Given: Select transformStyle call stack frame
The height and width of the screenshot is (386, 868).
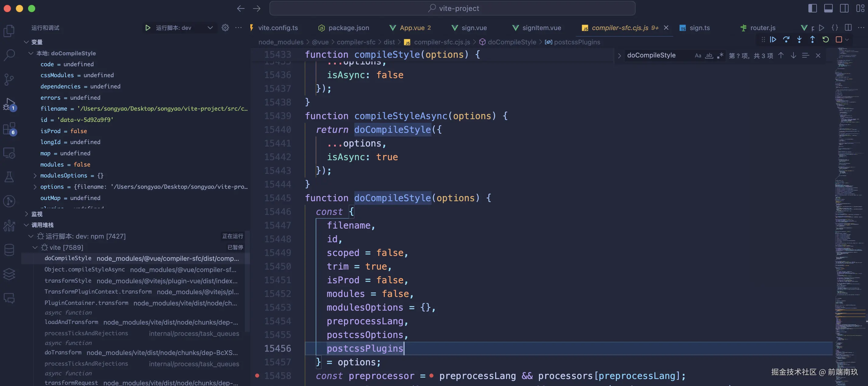Looking at the screenshot, I should click(68, 281).
